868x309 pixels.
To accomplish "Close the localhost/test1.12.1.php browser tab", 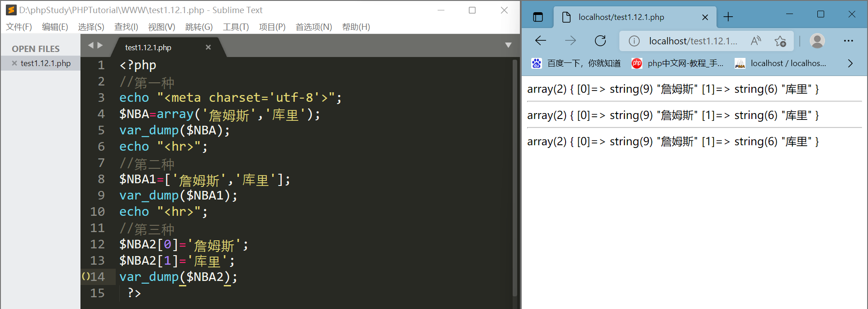I will [x=705, y=17].
